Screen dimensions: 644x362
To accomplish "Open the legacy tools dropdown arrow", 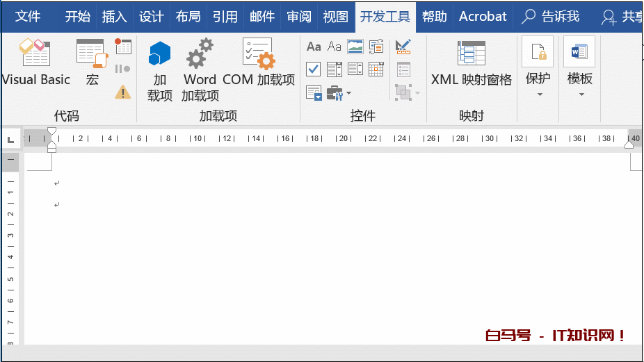I will 349,92.
